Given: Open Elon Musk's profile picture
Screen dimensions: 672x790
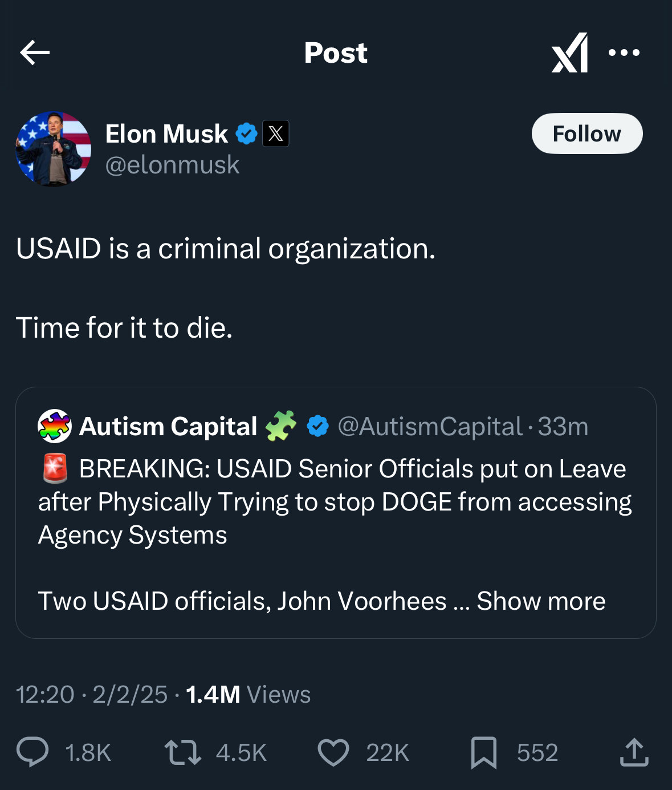Looking at the screenshot, I should click(x=54, y=149).
